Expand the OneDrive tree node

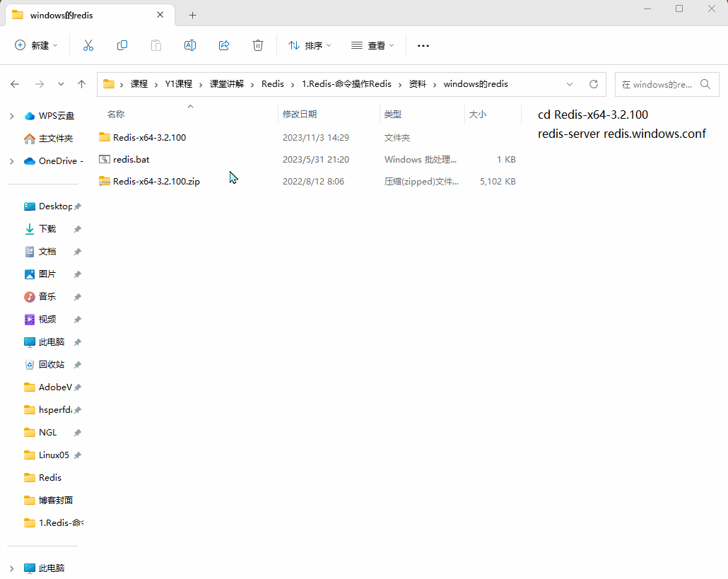point(11,161)
